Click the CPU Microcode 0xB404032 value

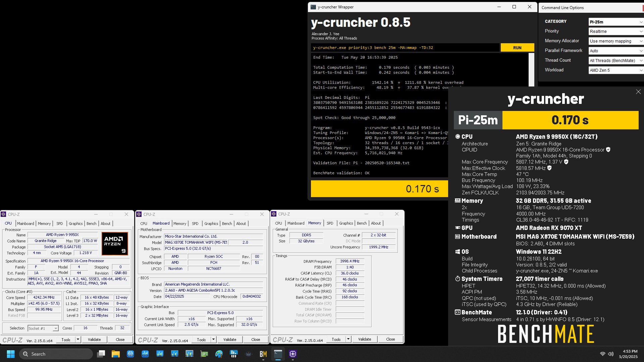click(x=252, y=296)
